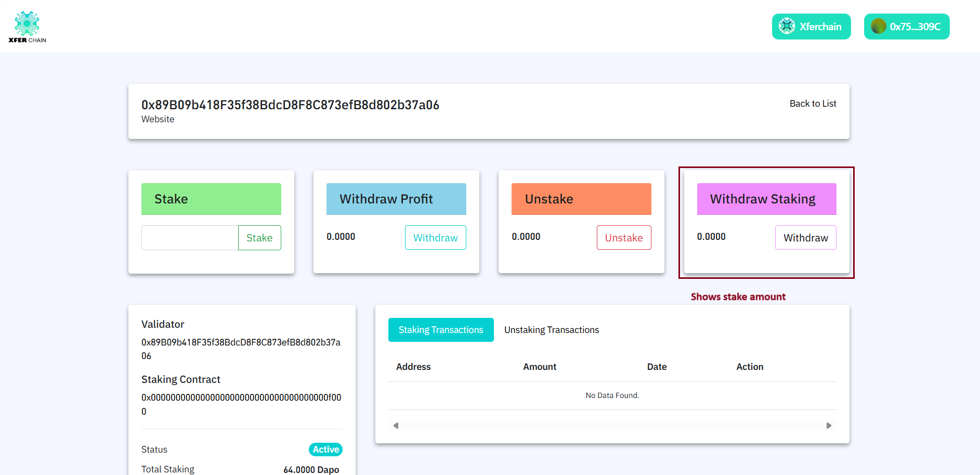Click the right pagination arrow below the transactions table
The image size is (980, 475).
coord(829,425)
